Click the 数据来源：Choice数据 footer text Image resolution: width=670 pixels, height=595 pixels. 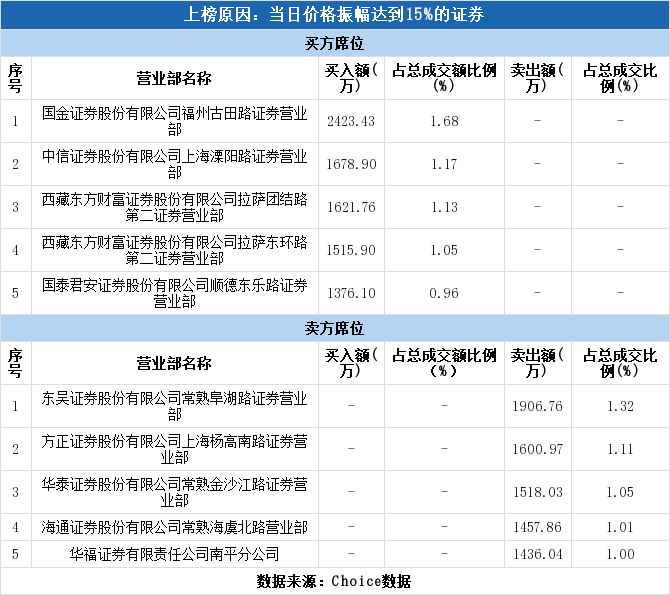point(334,581)
